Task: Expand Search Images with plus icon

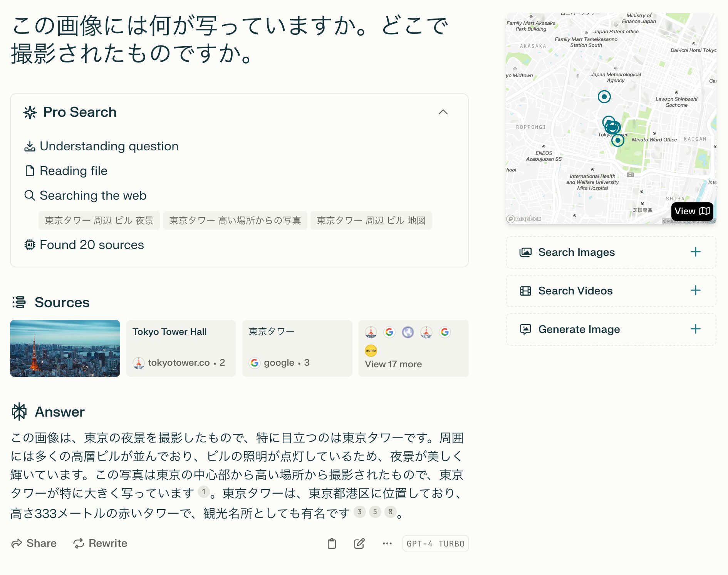Action: 695,252
